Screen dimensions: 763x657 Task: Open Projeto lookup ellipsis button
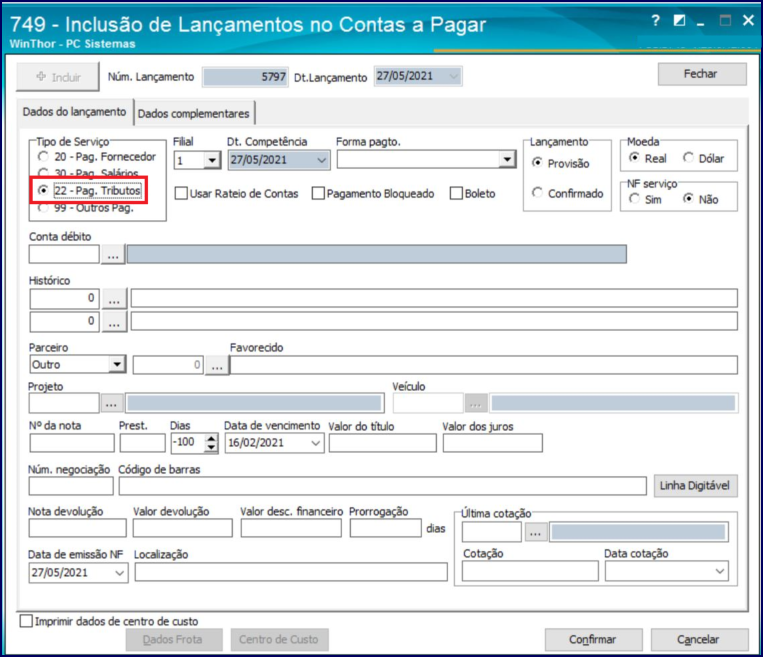click(111, 403)
